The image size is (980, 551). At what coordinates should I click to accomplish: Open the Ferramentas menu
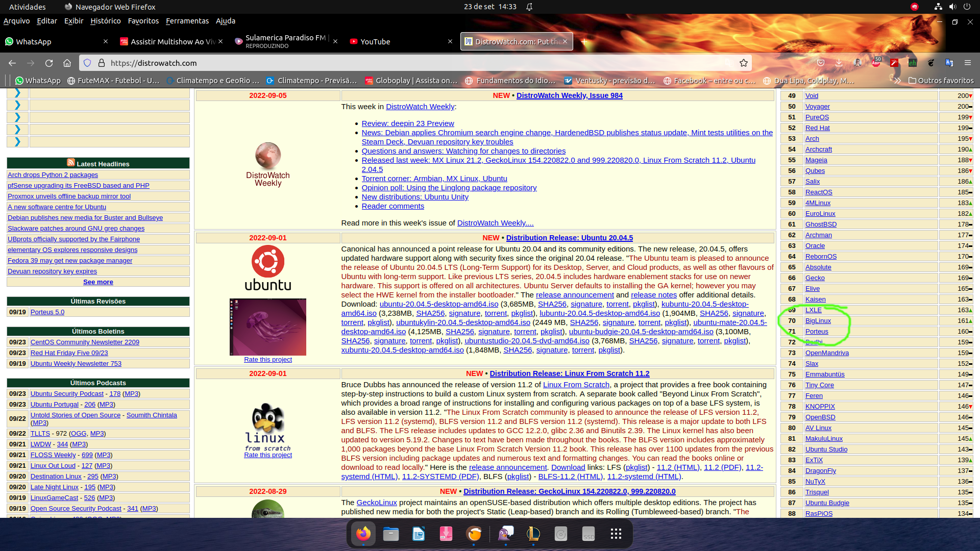(187, 21)
